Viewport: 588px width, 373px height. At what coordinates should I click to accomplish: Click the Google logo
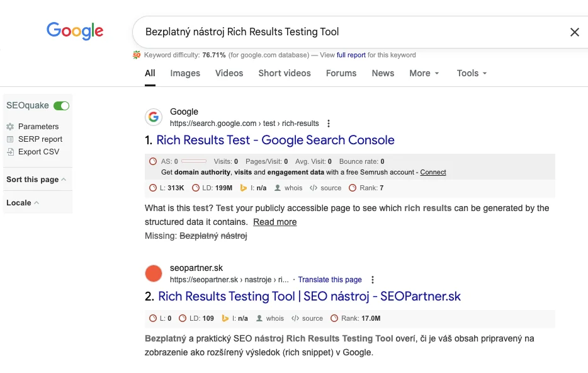click(x=75, y=31)
